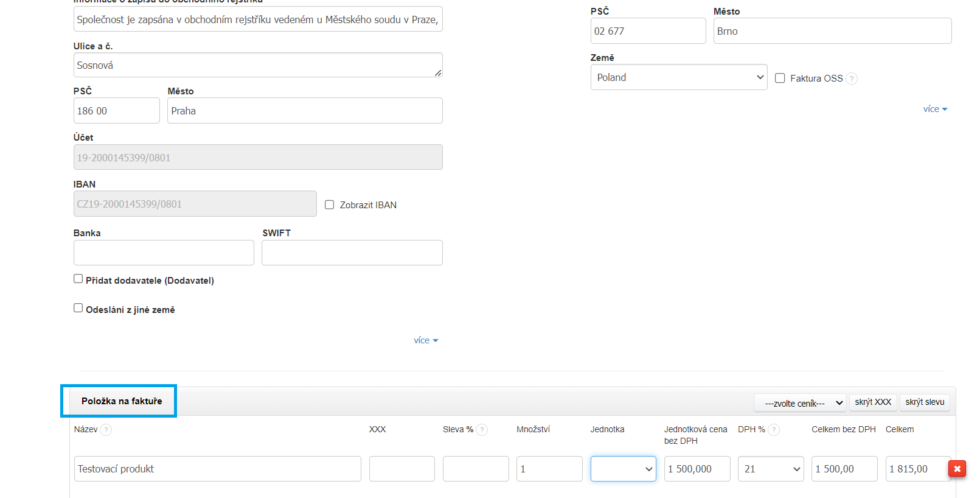Check Přidat dodavatele (Dodavatel)
The height and width of the screenshot is (498, 980).
(x=78, y=279)
